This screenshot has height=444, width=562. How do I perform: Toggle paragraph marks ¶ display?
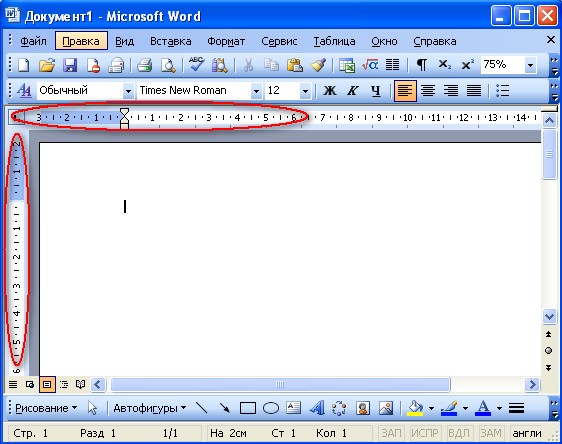(x=422, y=65)
